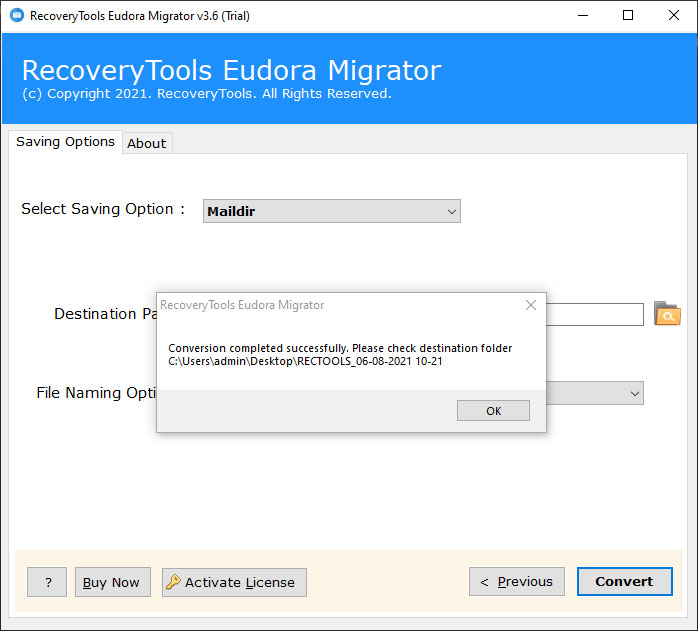This screenshot has height=631, width=698.
Task: Browse destination folder with the folder icon
Action: [667, 313]
